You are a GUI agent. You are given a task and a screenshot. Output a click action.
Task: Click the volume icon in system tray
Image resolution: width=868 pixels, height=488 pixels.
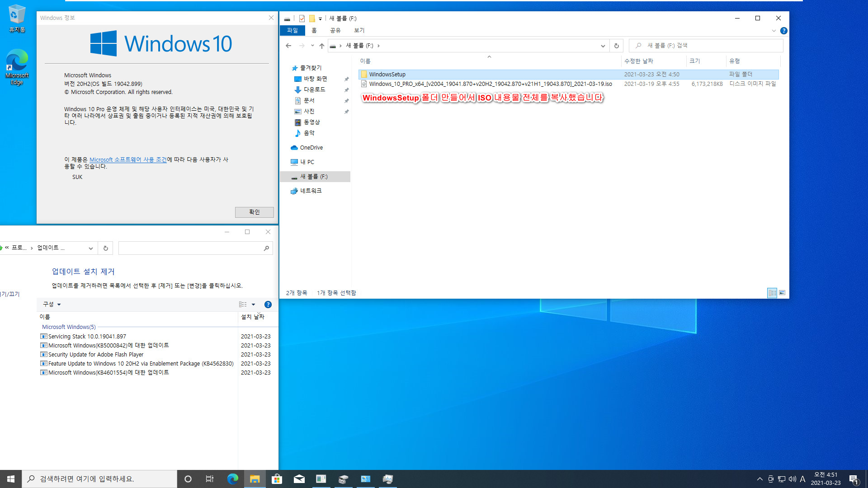(793, 479)
